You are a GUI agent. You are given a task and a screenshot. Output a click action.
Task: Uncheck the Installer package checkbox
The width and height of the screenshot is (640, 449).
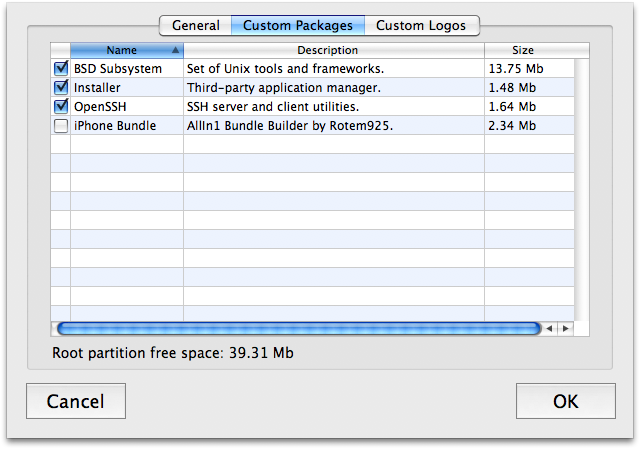(60, 88)
